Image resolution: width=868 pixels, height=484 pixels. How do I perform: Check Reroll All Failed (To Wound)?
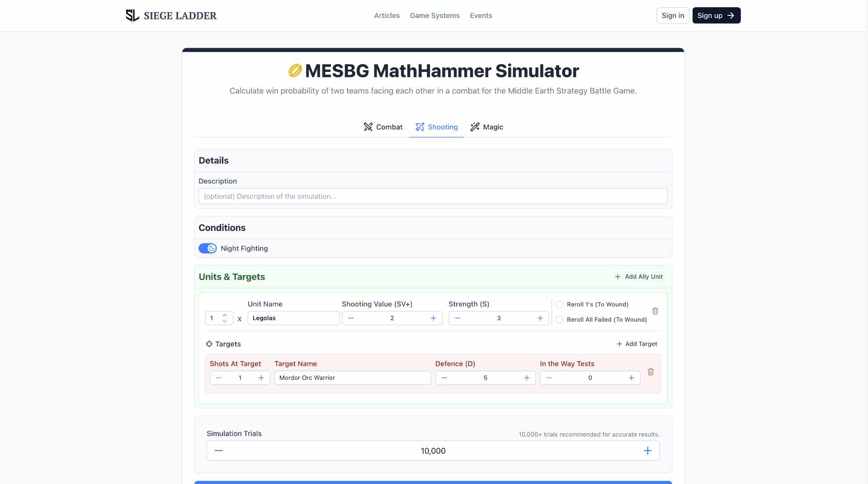pyautogui.click(x=560, y=320)
